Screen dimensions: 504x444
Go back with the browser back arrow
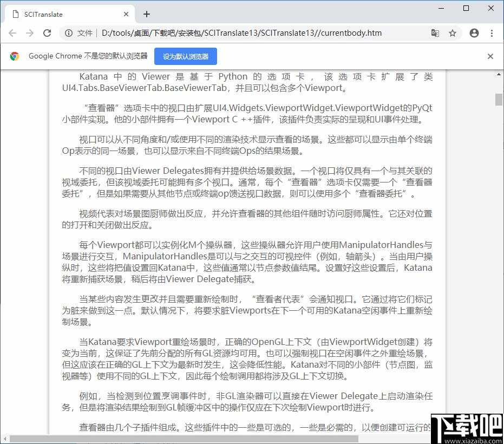pos(12,33)
